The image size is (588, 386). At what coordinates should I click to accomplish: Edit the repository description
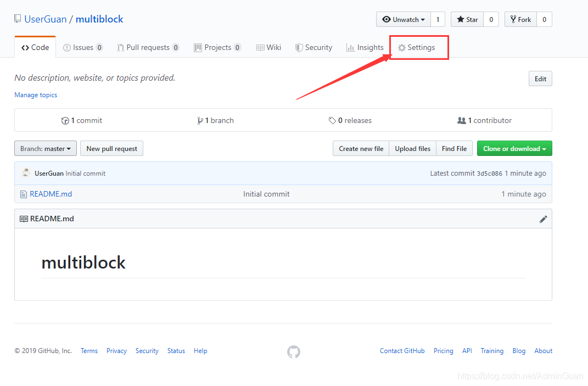540,79
